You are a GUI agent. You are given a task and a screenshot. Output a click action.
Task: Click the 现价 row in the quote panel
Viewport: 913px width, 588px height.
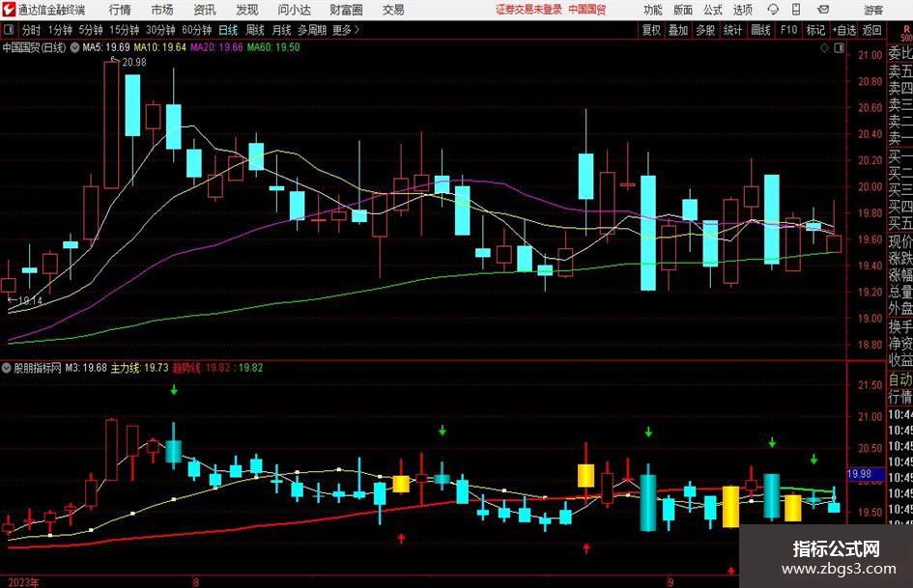pos(900,241)
